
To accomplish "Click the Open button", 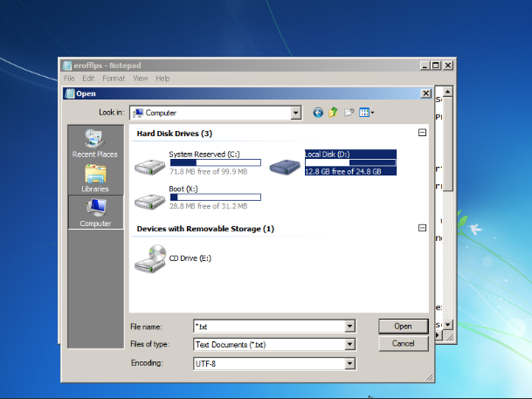I will click(403, 327).
